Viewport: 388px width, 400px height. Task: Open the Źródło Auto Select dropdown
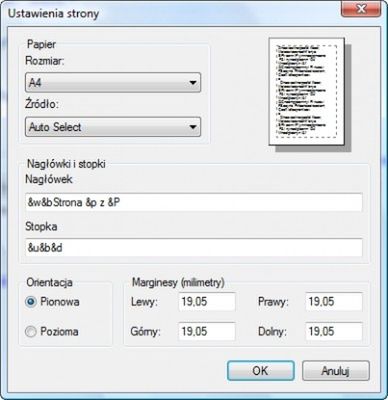pyautogui.click(x=113, y=127)
